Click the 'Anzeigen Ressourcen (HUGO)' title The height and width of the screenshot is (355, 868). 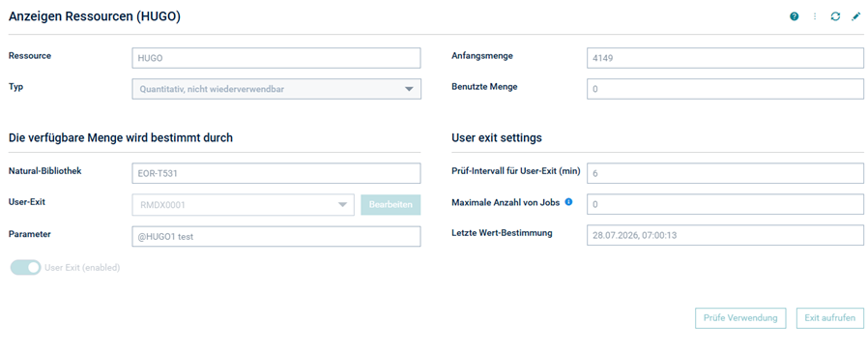(x=95, y=16)
